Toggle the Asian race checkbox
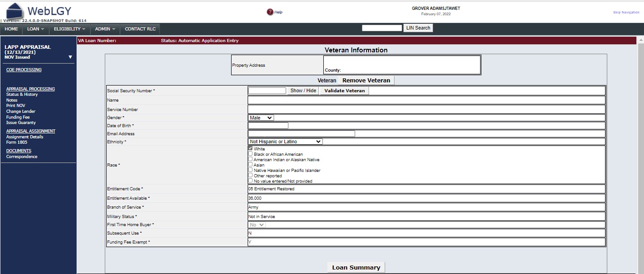 (250, 165)
